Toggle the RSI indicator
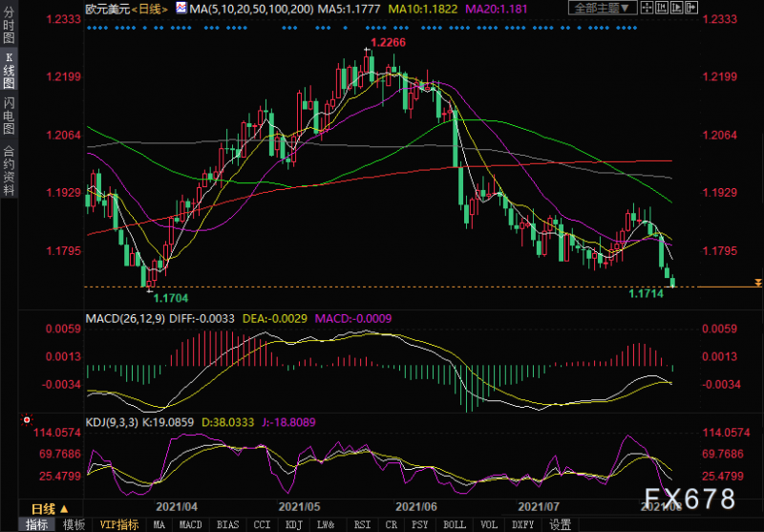The height and width of the screenshot is (532, 764). [x=362, y=524]
